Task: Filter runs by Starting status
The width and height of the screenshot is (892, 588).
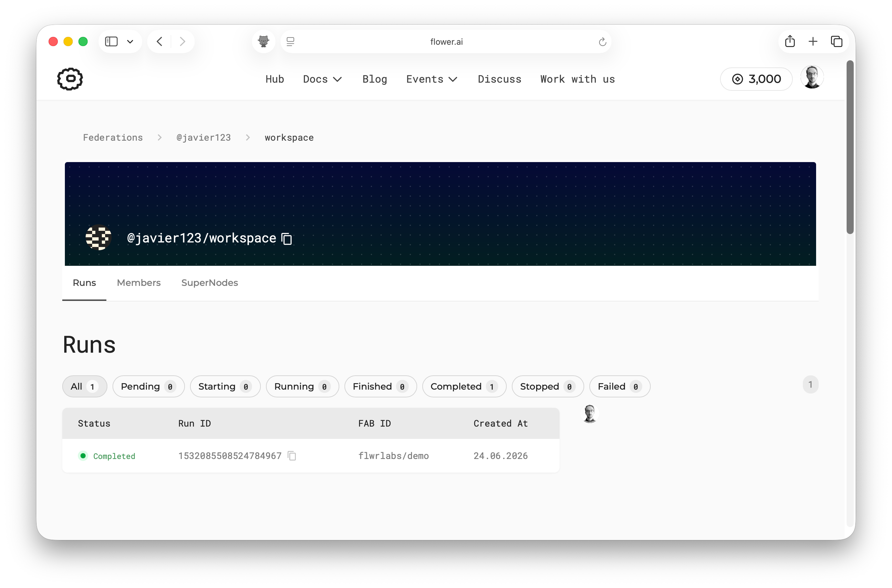Action: 225,386
